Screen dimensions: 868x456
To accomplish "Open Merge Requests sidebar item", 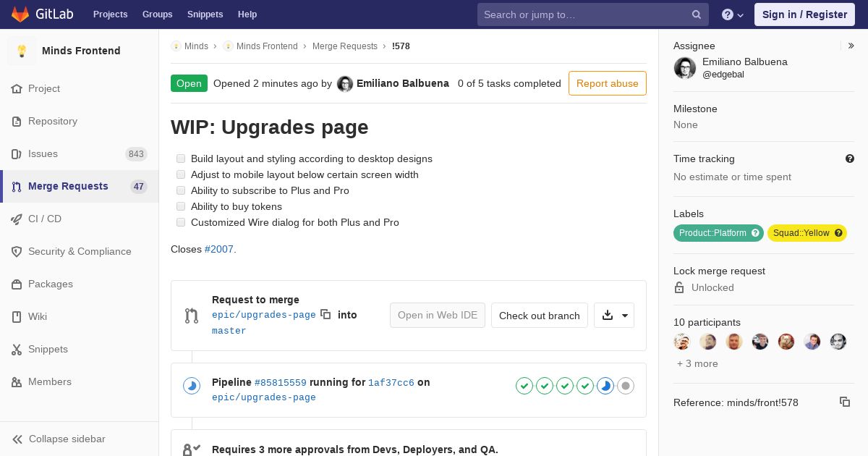I will pos(80,186).
